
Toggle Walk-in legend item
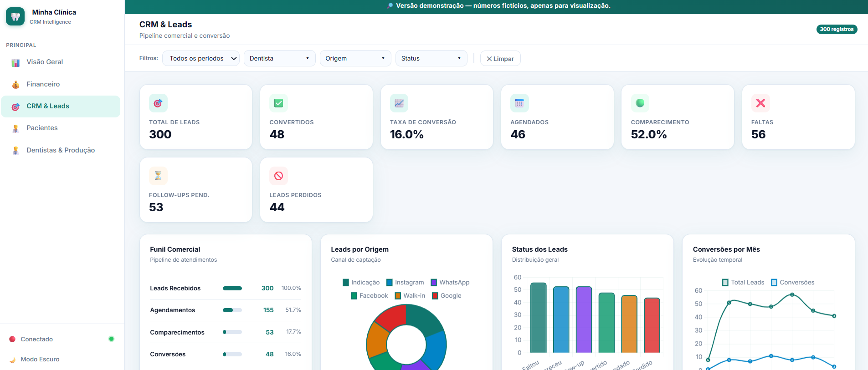410,295
